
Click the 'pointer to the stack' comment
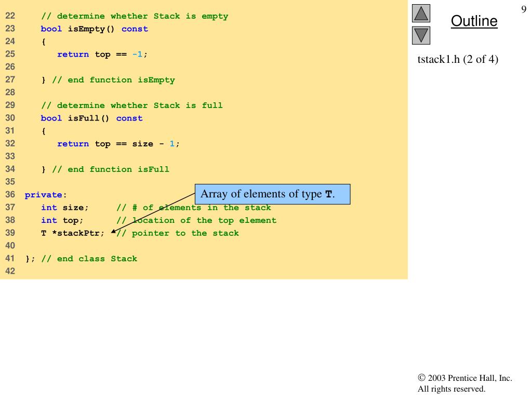point(178,233)
